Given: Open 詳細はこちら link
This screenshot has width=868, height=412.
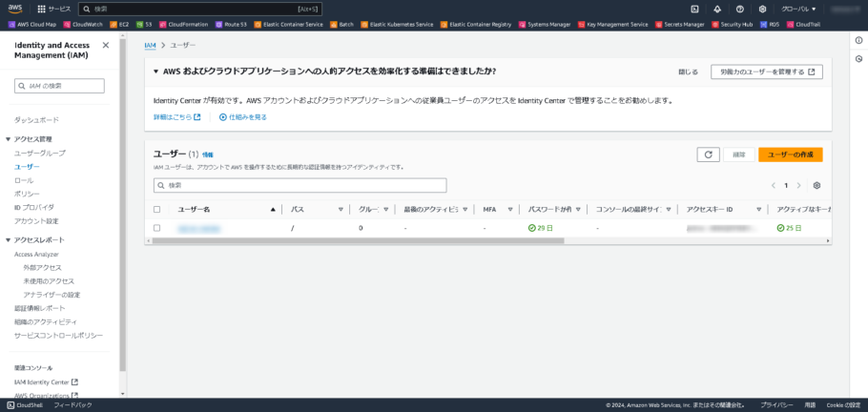Looking at the screenshot, I should 176,117.
